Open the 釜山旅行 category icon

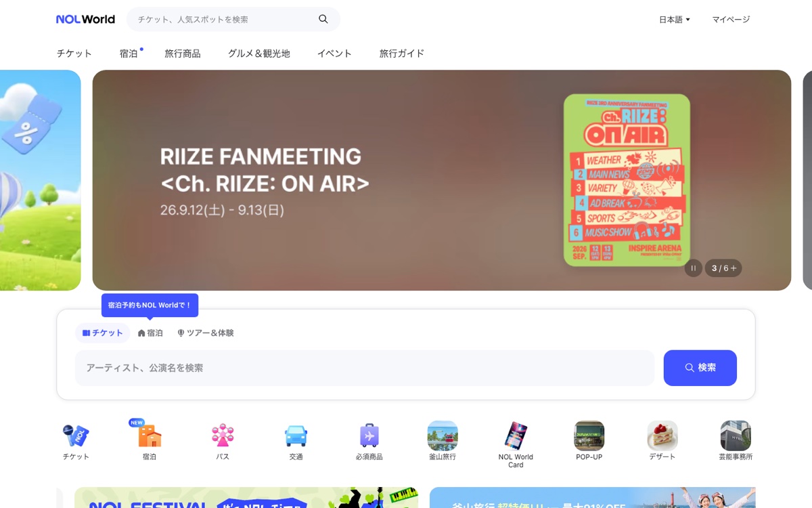(443, 436)
